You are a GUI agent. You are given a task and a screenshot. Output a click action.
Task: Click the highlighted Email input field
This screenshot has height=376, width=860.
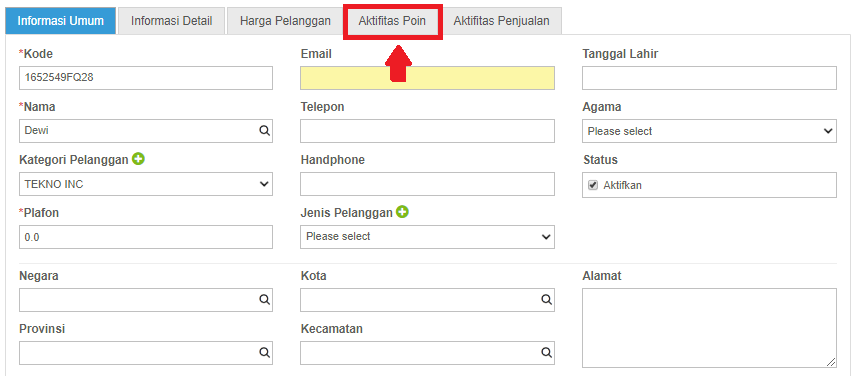427,78
